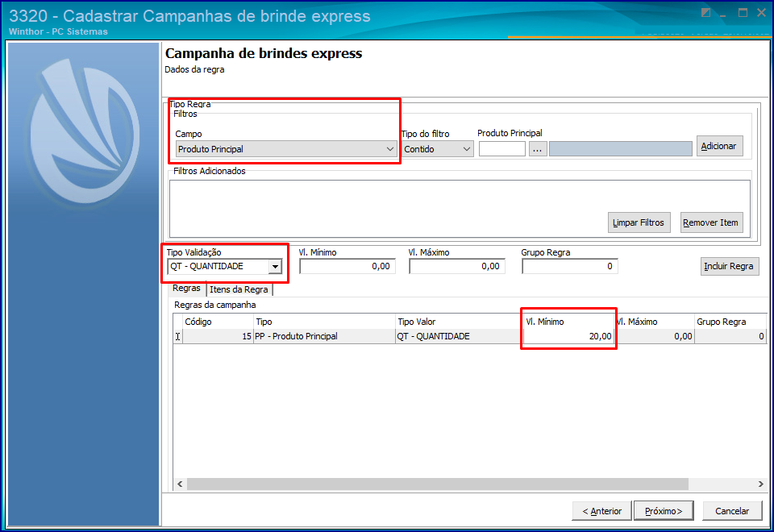Click the Código column header
Viewport: 774px width, 532px height.
point(218,322)
